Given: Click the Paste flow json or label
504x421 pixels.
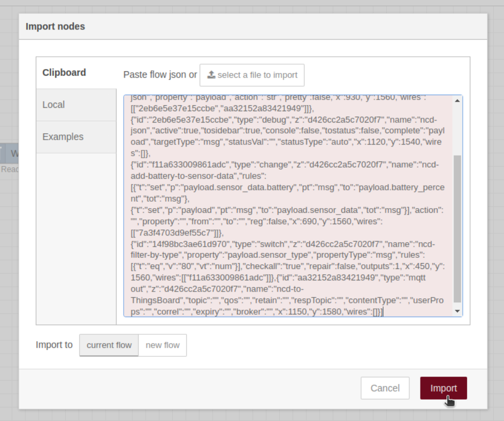Looking at the screenshot, I should tap(160, 75).
